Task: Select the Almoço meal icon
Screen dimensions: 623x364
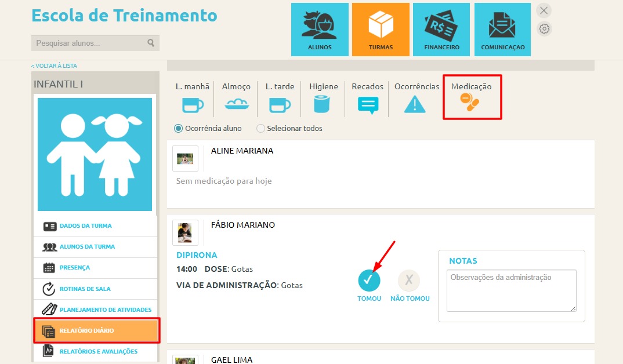Action: click(x=237, y=104)
